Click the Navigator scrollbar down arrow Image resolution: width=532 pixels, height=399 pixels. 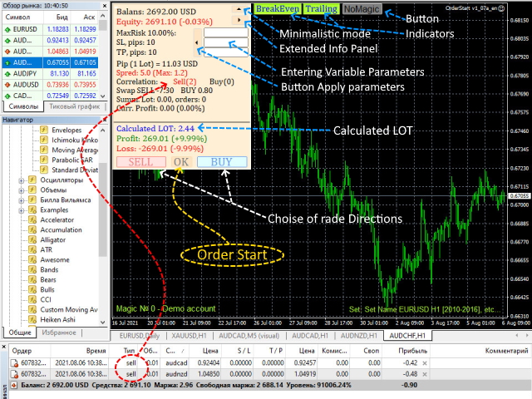103,322
